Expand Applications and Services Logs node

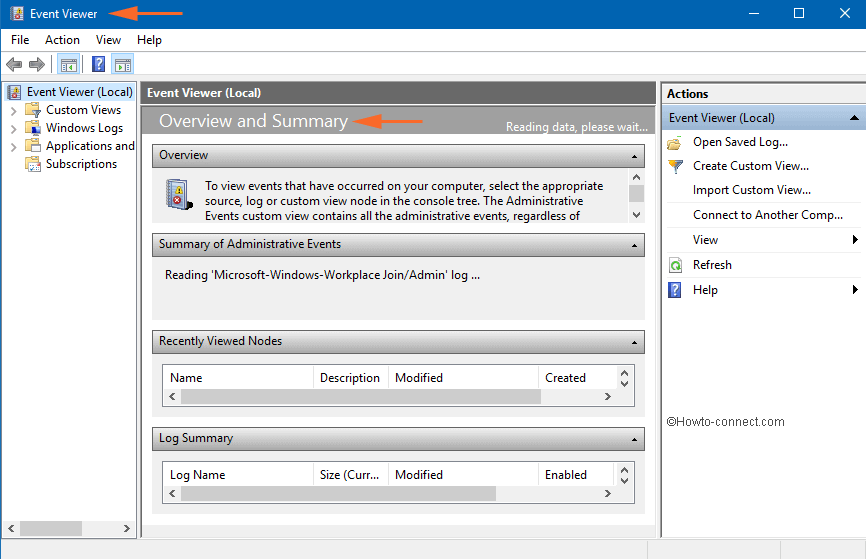(14, 147)
